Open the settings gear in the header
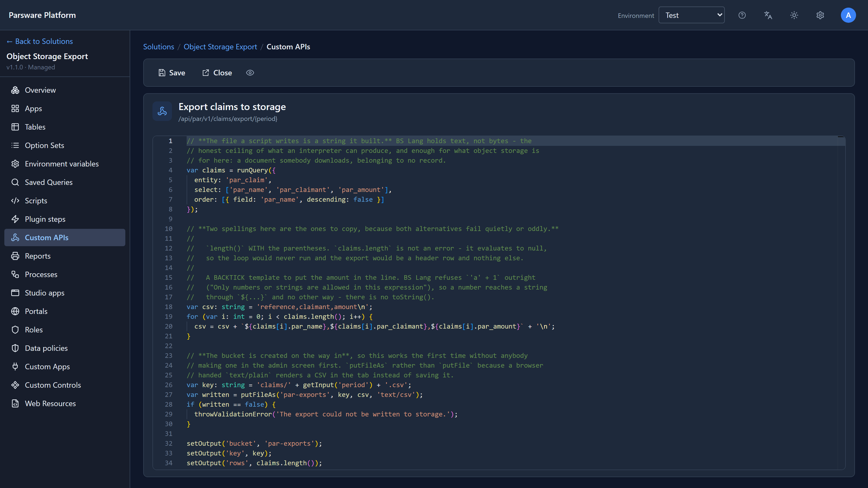This screenshot has width=868, height=488. pos(820,15)
